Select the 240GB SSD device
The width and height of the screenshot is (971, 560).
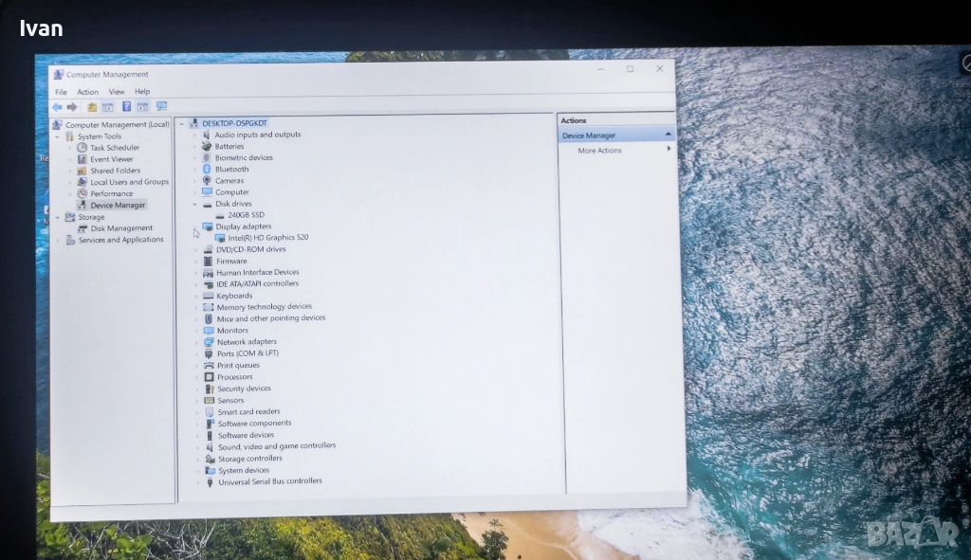(246, 215)
